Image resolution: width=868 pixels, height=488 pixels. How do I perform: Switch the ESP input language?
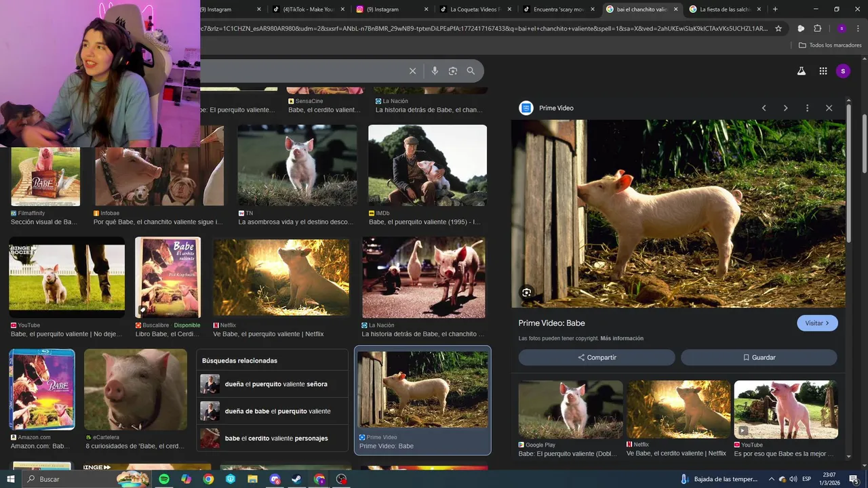pyautogui.click(x=807, y=479)
